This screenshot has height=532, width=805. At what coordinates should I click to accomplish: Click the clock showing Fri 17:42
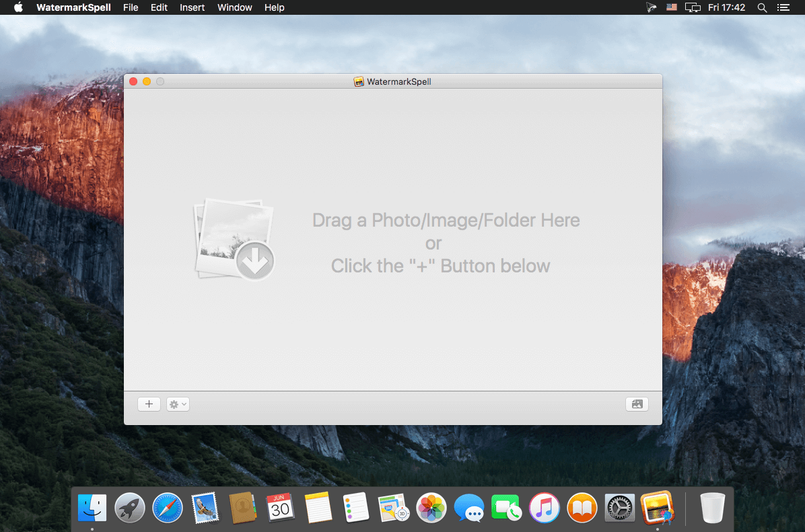[726, 7]
